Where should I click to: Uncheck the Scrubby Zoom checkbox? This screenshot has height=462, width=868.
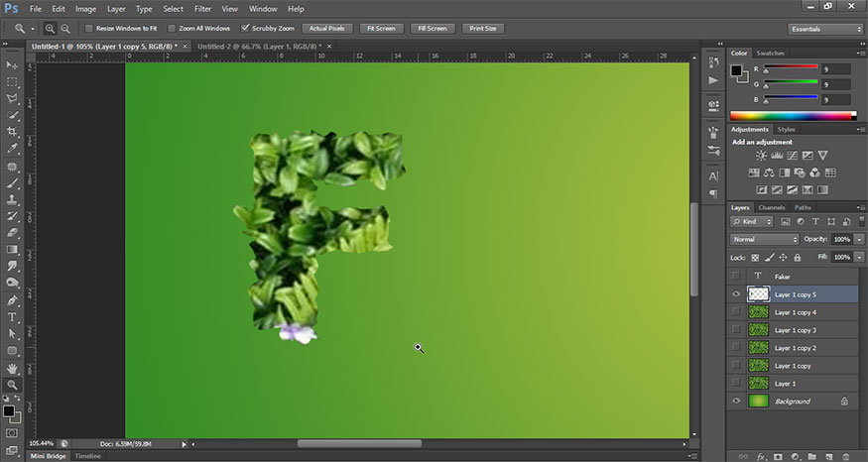point(245,28)
